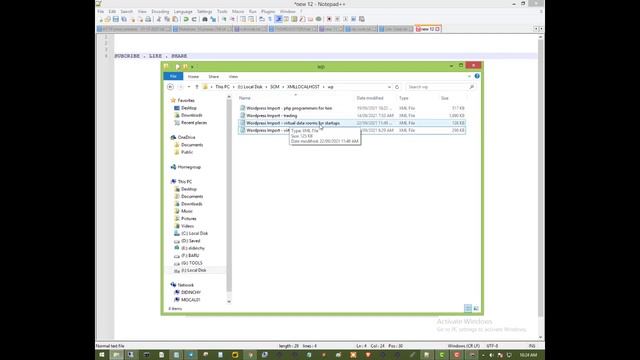Select OneDrive in navigation pane
The height and width of the screenshot is (360, 640).
click(x=186, y=138)
